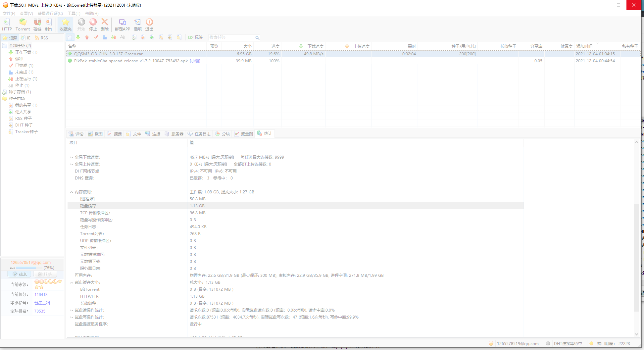
Task: Filter running tasks via green-red arrows icon
Action: pos(114,37)
